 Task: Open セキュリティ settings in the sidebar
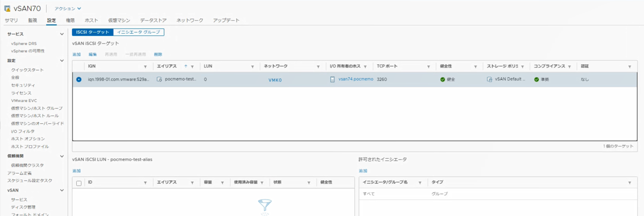[23, 85]
